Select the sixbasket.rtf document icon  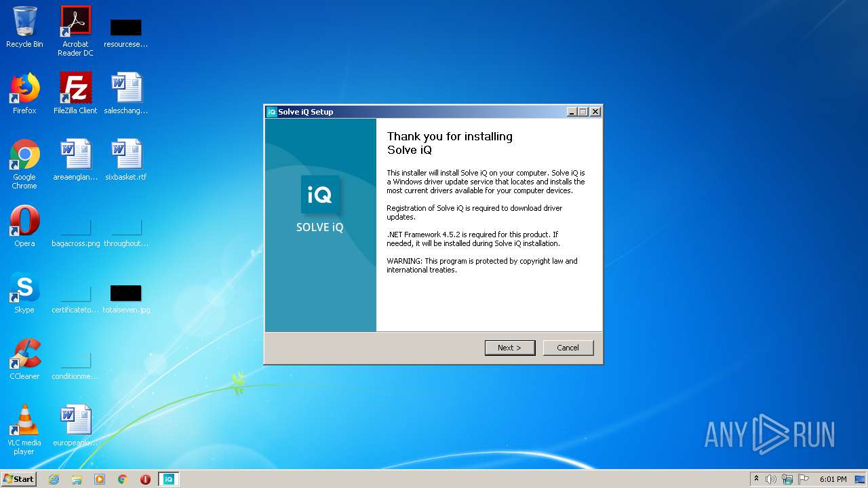(x=126, y=160)
